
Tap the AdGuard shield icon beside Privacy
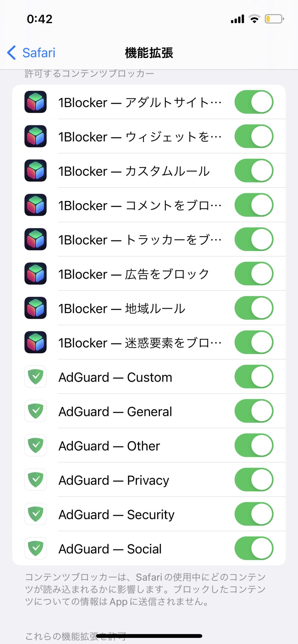pyautogui.click(x=35, y=480)
